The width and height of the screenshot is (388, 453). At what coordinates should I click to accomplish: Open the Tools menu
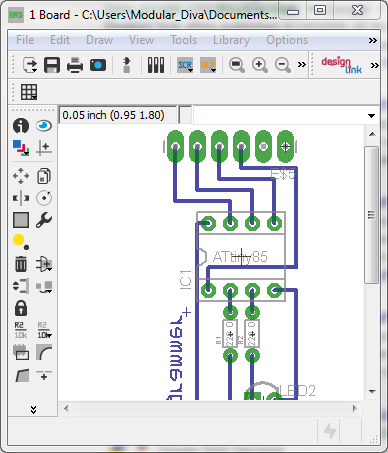(184, 40)
